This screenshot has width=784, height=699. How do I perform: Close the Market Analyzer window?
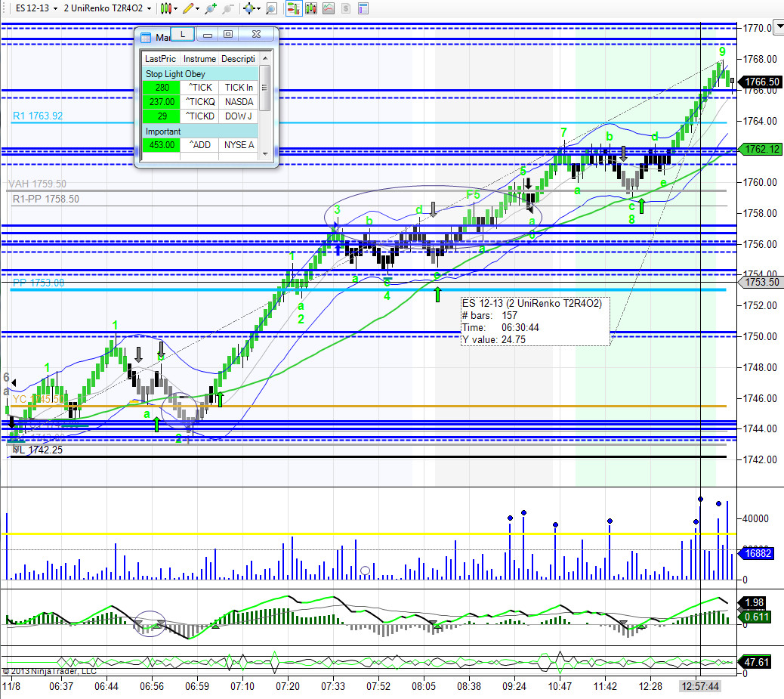coord(257,35)
